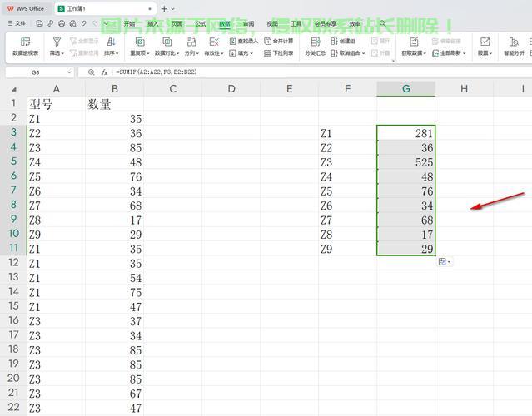Open the 数据透视表 pivot table tool
Screen dimensions: 532x416
(x=26, y=46)
